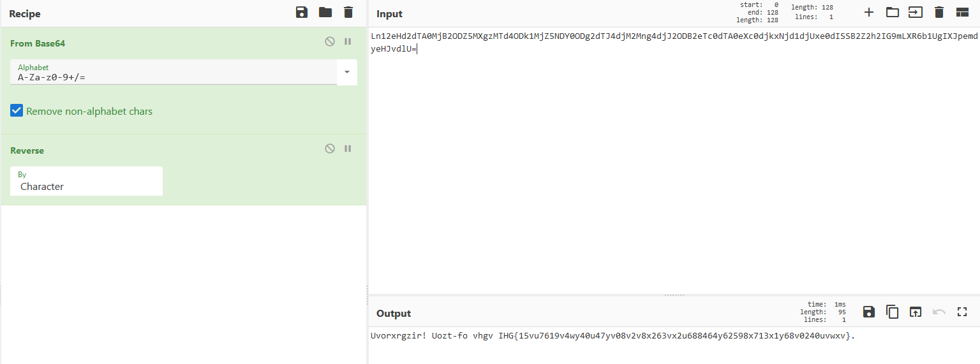
Task: Maximise the output pane
Action: [962, 312]
